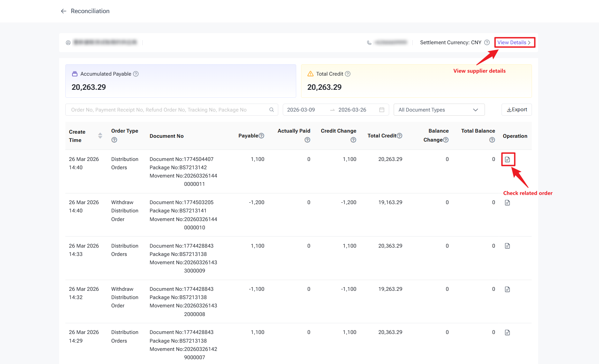Click help icon beside Total Credit summary
The image size is (599, 364).
pyautogui.click(x=348, y=74)
